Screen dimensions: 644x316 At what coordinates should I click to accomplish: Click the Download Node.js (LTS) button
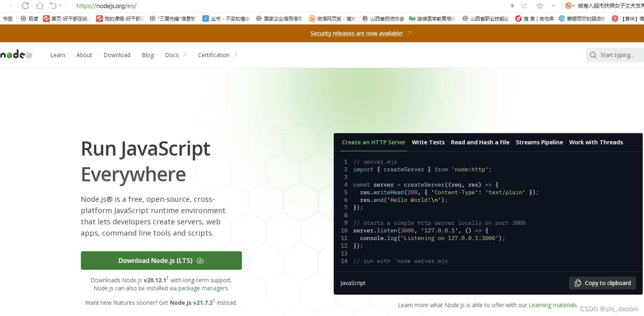[x=161, y=261]
